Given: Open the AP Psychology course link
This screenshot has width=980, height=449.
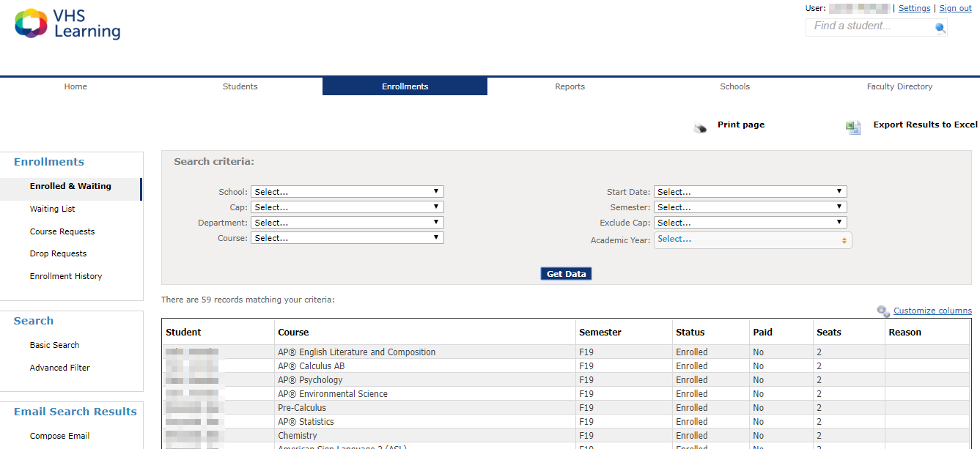Looking at the screenshot, I should point(310,379).
